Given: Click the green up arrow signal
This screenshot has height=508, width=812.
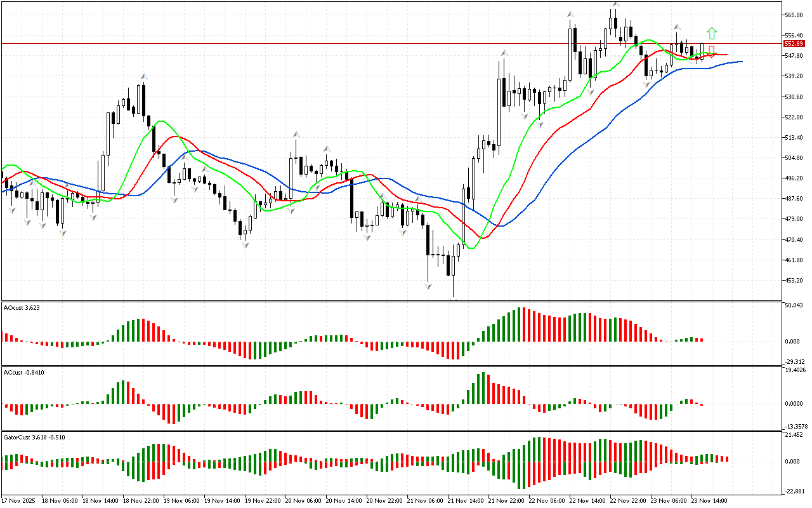Looking at the screenshot, I should pyautogui.click(x=712, y=33).
